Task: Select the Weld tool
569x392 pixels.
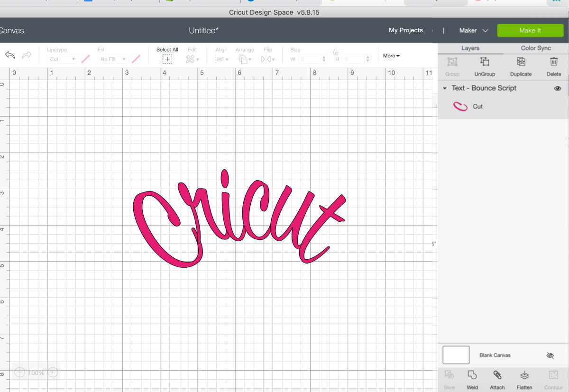Action: click(x=472, y=379)
